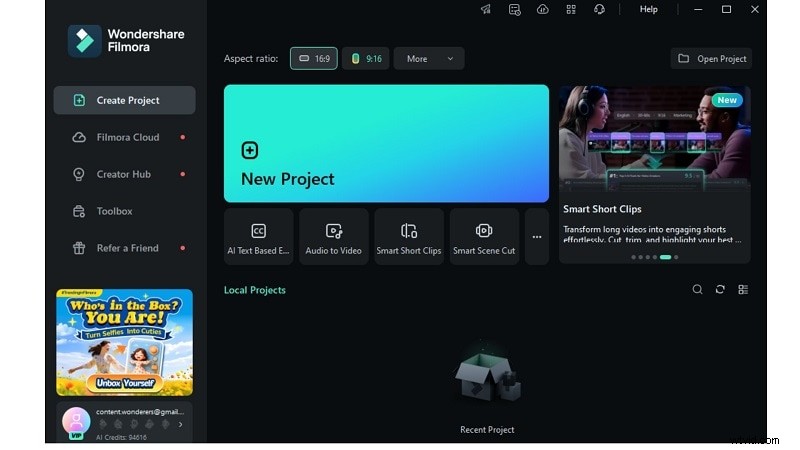Open the Smart Short Clips tool
This screenshot has height=450, width=800.
[x=409, y=237]
